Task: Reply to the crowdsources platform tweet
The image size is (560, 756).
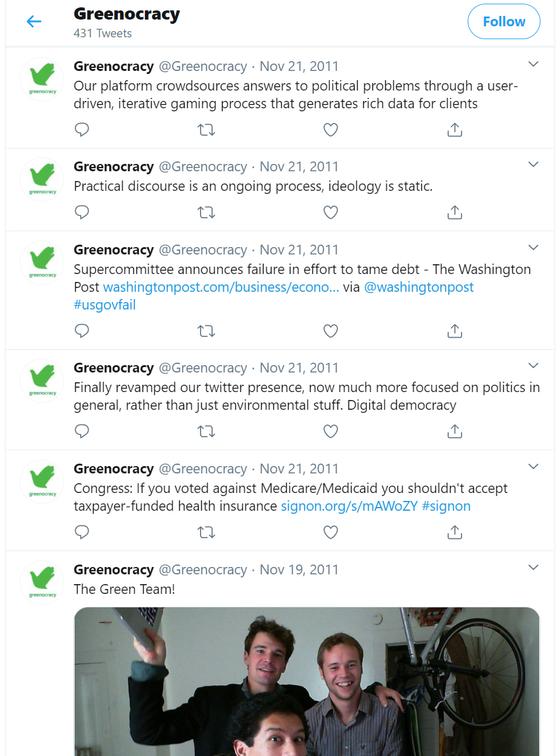Action: click(x=82, y=130)
